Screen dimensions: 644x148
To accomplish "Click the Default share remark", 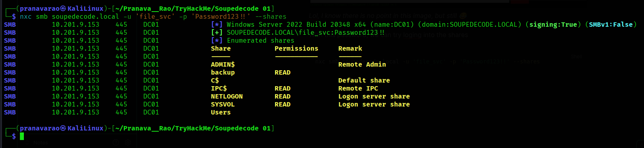I will click(364, 81).
